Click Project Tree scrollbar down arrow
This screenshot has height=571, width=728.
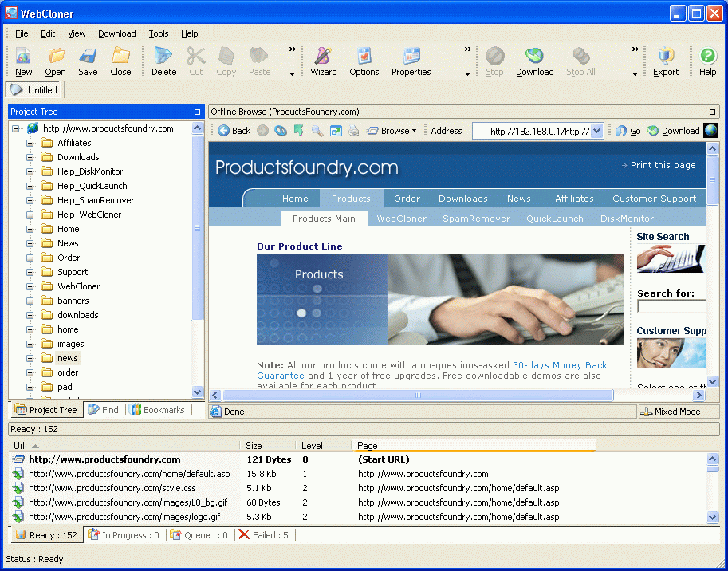[197, 392]
